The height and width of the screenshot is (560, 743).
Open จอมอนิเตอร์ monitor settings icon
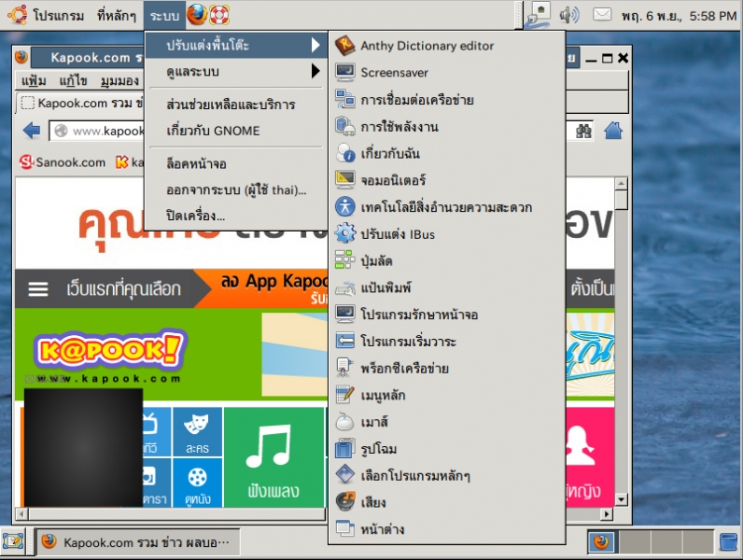click(345, 179)
